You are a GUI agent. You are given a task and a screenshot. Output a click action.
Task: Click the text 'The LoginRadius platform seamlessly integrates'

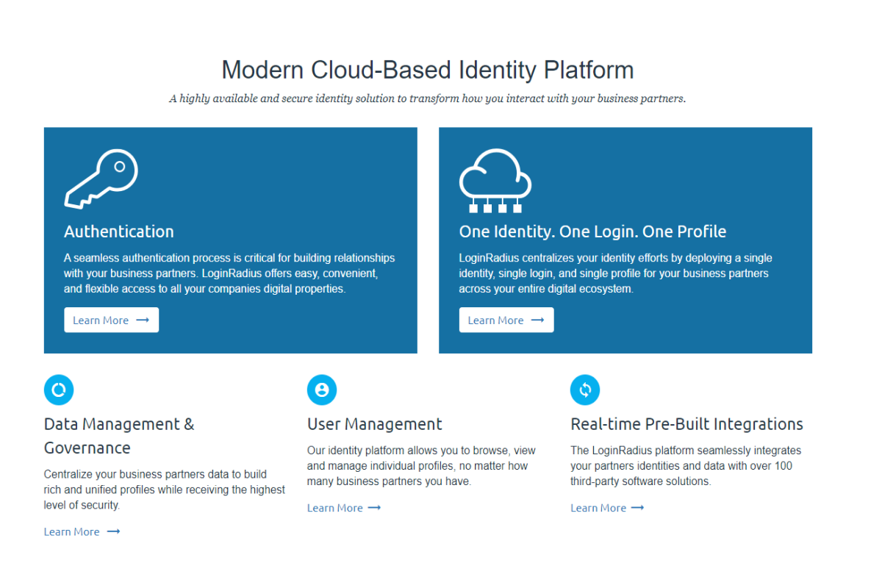[686, 466]
